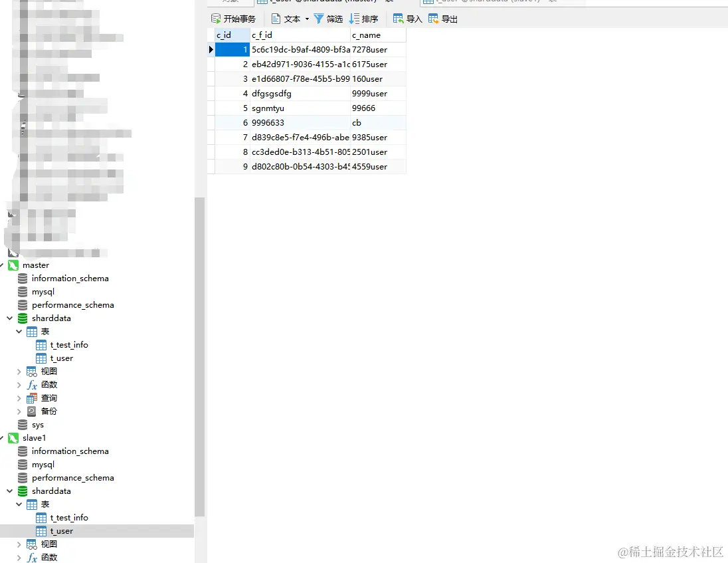Screen dimensions: 728x563
Task: Select the slave1 connection icon
Action: click(13, 438)
